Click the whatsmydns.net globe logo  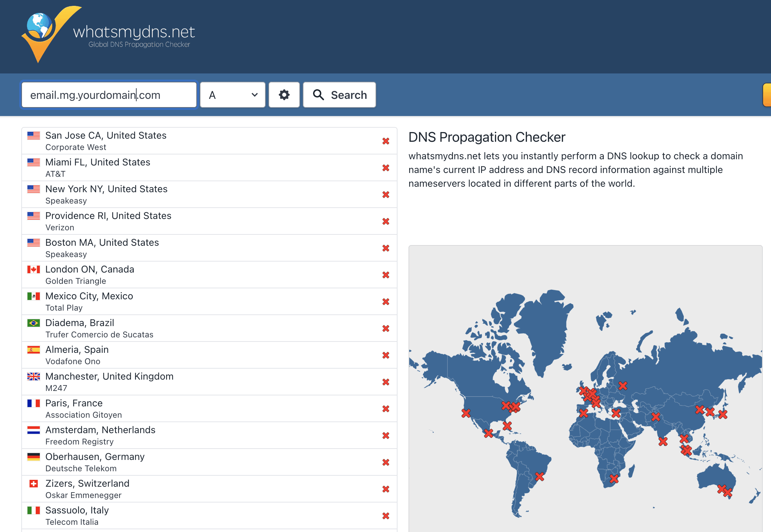(51, 34)
